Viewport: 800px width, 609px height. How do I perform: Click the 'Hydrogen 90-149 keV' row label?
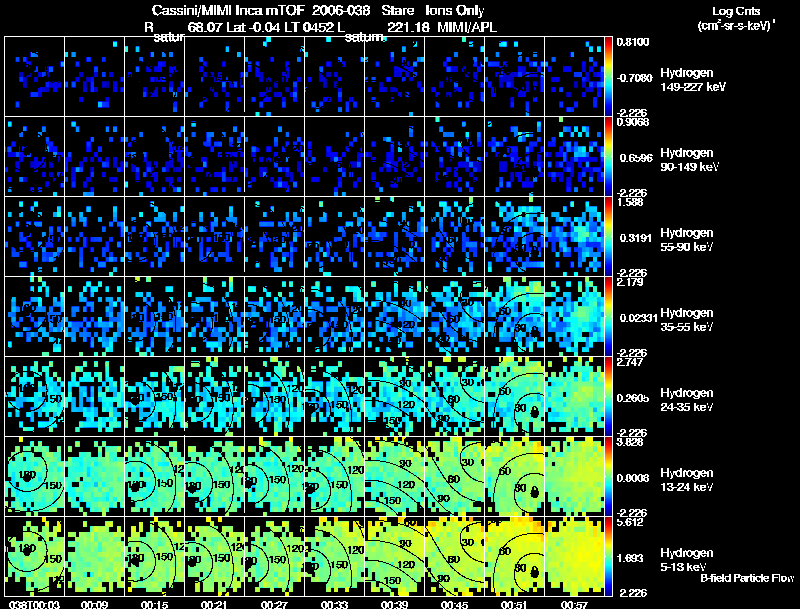pyautogui.click(x=689, y=160)
